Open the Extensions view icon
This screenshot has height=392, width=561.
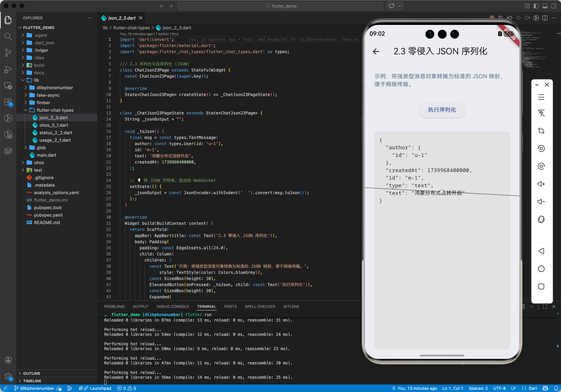(8, 102)
